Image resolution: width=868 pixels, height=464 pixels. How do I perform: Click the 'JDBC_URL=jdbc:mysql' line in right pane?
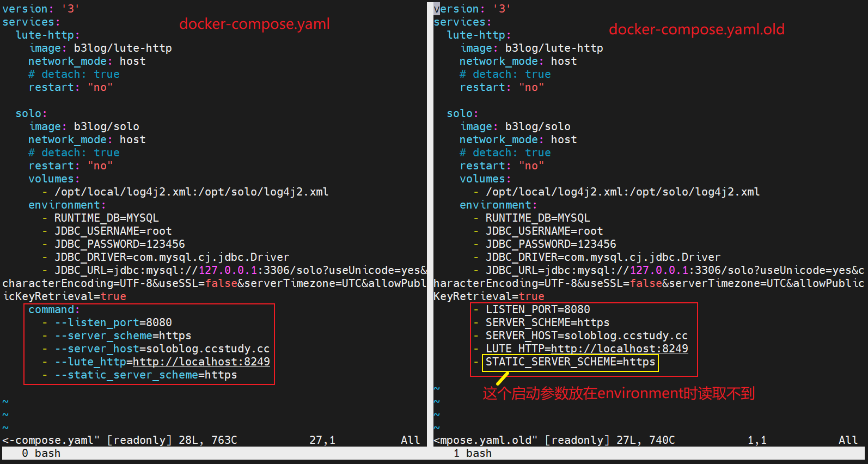pyautogui.click(x=675, y=270)
